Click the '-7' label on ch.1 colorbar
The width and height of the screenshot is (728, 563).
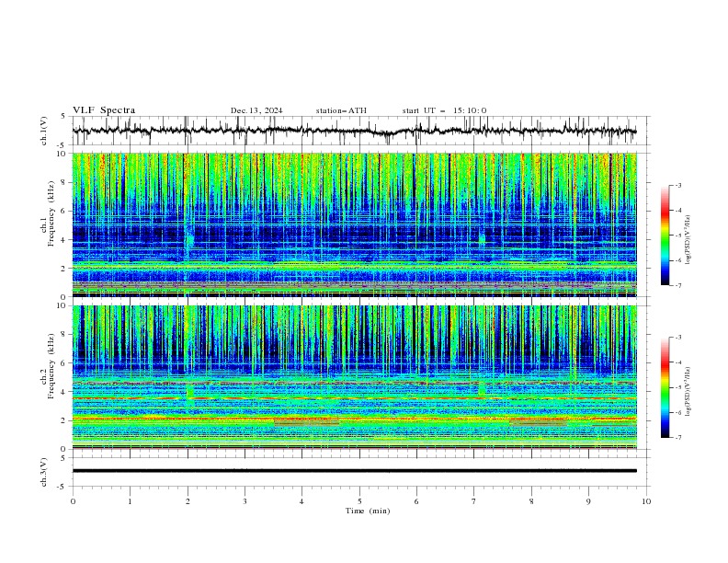(678, 285)
